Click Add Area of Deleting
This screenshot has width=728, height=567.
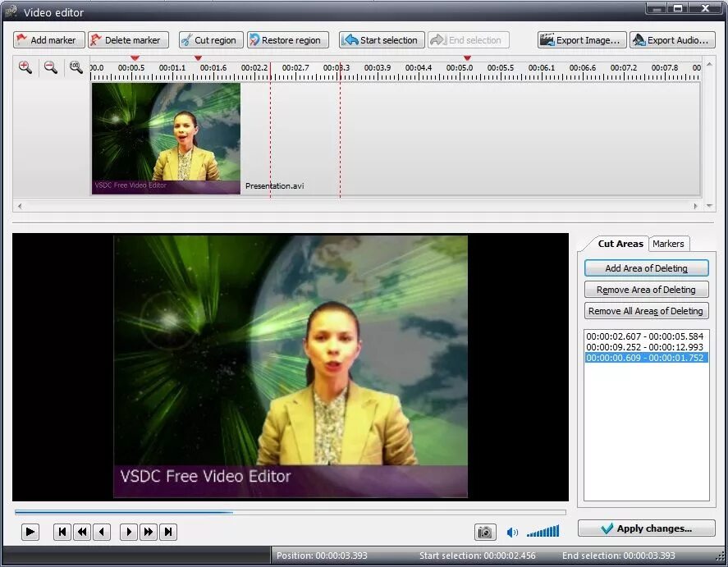pos(646,268)
